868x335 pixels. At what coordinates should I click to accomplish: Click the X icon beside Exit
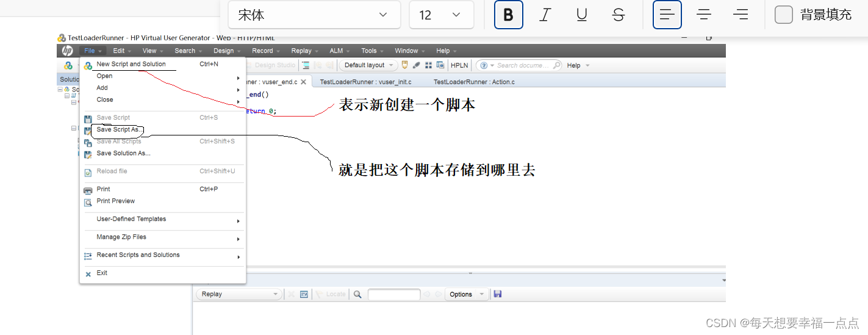click(88, 274)
